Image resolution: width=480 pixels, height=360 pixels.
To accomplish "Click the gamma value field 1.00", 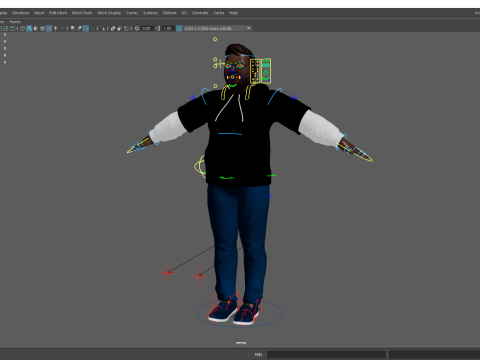I will 168,28.
